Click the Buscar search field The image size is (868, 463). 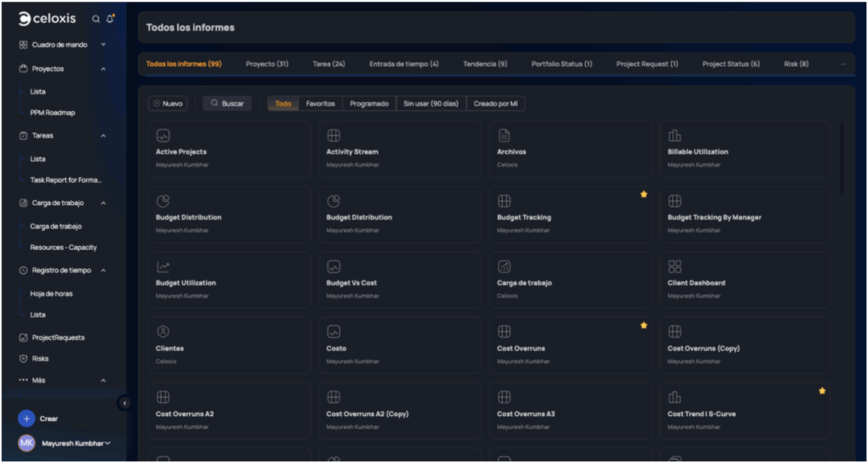(x=228, y=104)
